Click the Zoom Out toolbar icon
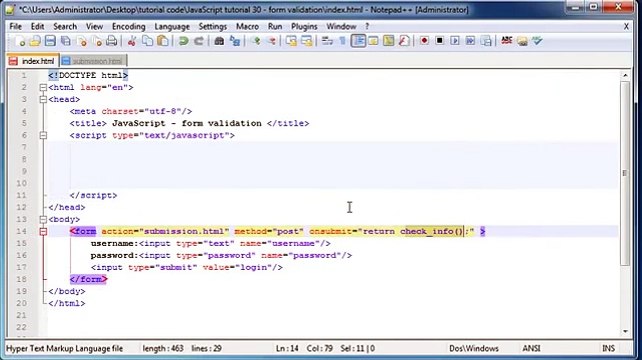This screenshot has width=642, height=360. (x=271, y=41)
